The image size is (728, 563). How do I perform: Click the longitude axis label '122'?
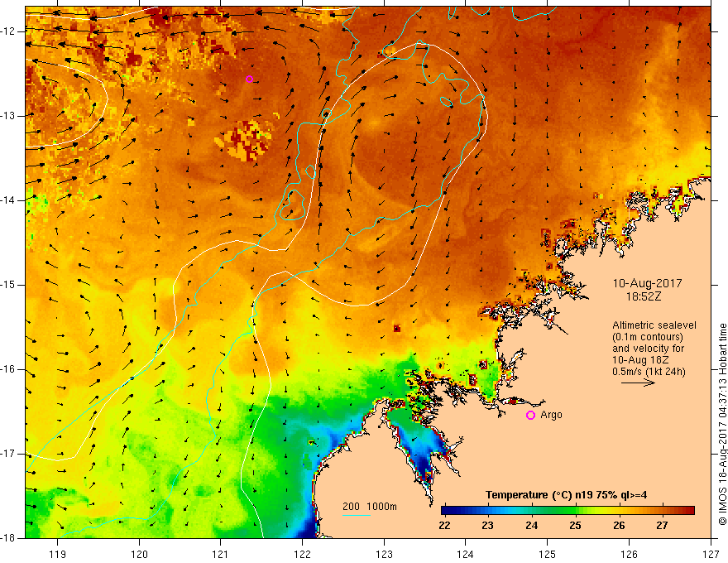pos(302,555)
